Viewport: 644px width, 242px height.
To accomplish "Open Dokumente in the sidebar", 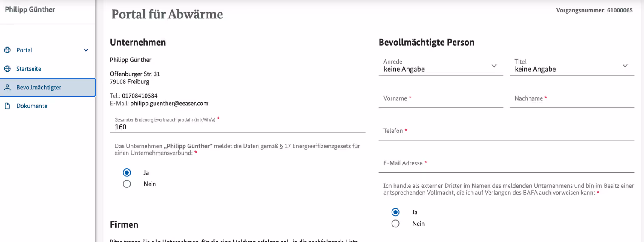I will (x=47, y=106).
